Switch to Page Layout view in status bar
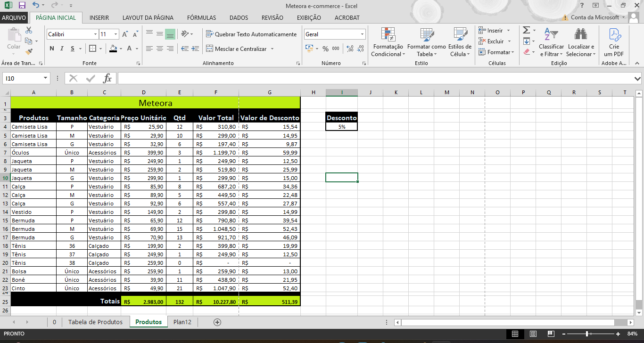The height and width of the screenshot is (343, 644). pos(533,334)
